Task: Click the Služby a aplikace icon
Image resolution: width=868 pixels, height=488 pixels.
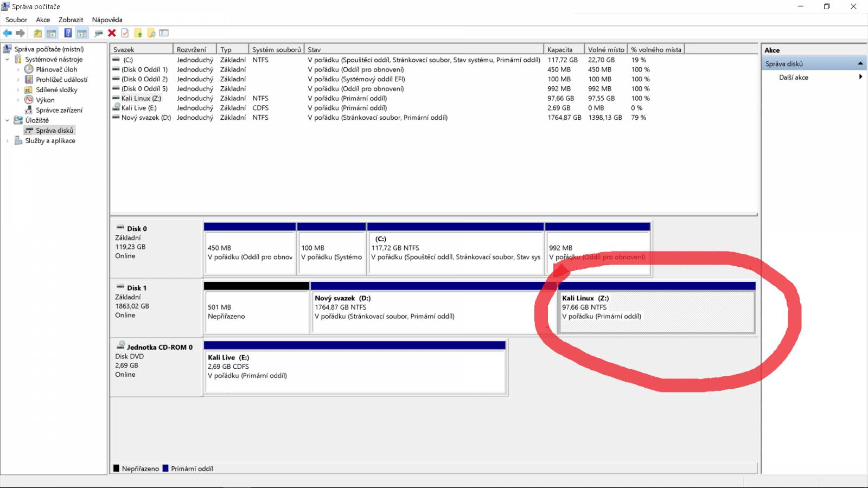Action: [x=18, y=140]
